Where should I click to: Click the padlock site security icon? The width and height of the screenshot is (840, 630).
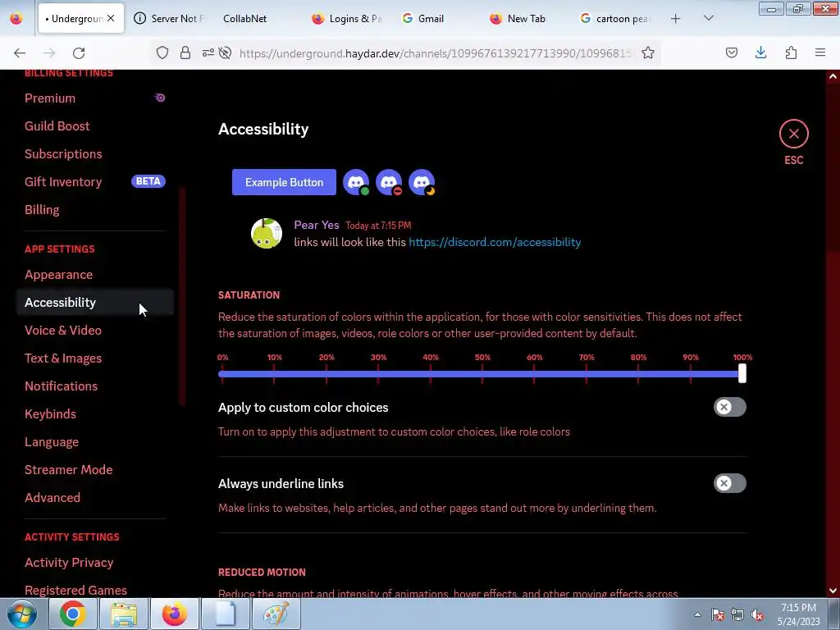point(185,52)
